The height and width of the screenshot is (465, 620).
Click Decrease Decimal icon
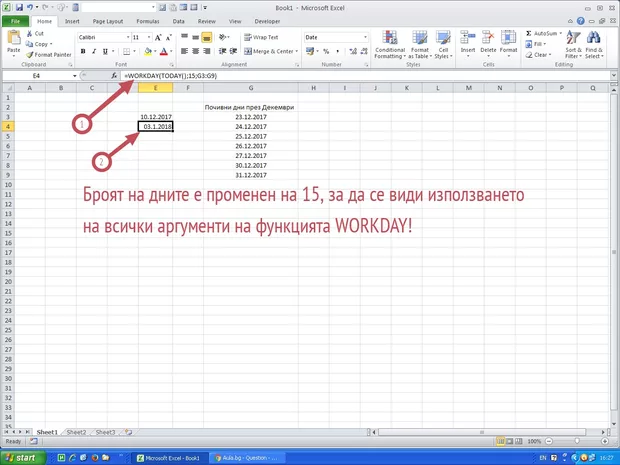[x=364, y=51]
